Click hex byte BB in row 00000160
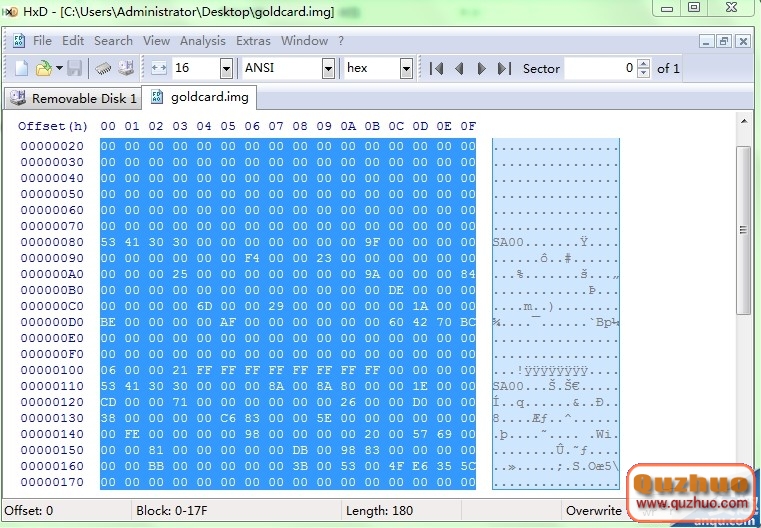The height and width of the screenshot is (528, 761). tap(156, 466)
